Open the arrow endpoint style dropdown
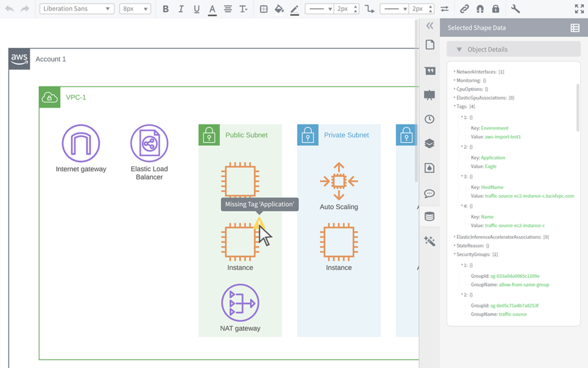588x368 pixels. (394, 9)
